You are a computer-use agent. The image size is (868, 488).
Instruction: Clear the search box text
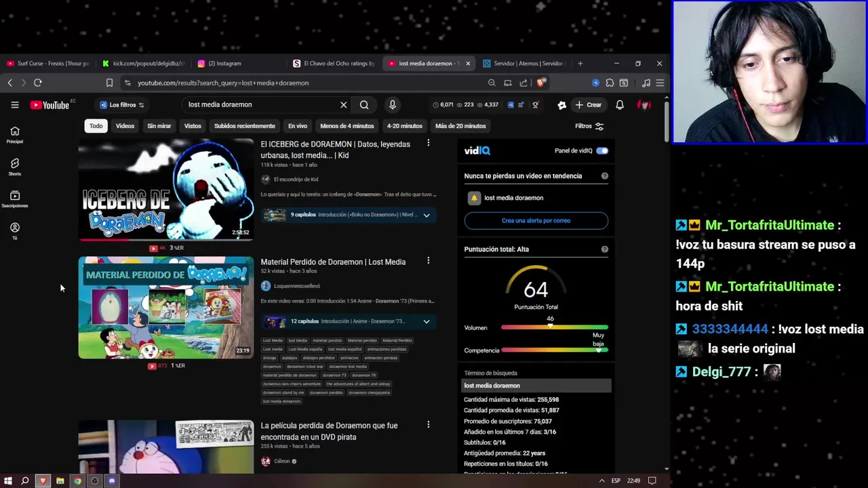point(343,104)
